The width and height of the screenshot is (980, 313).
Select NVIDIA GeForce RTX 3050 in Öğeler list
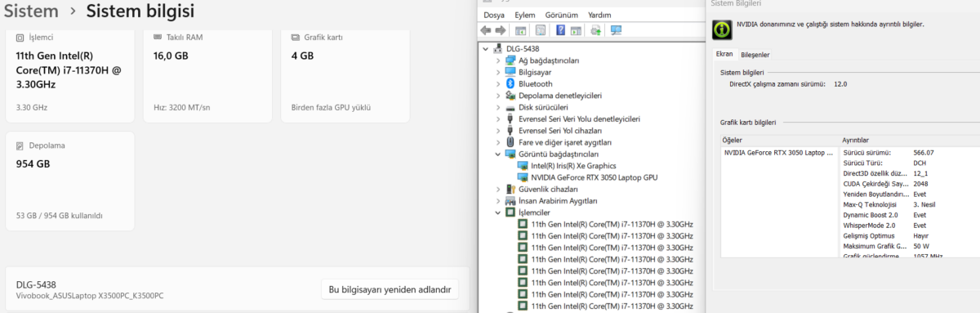pos(779,152)
